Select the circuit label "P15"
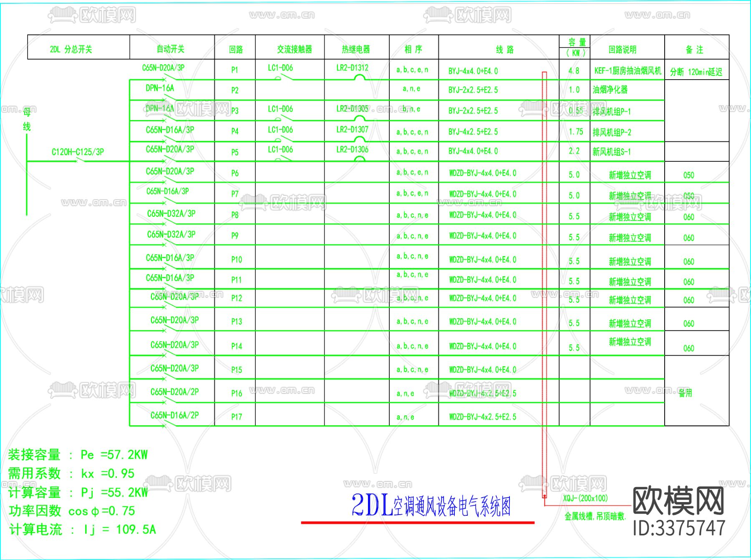This screenshot has width=751, height=560. click(237, 370)
